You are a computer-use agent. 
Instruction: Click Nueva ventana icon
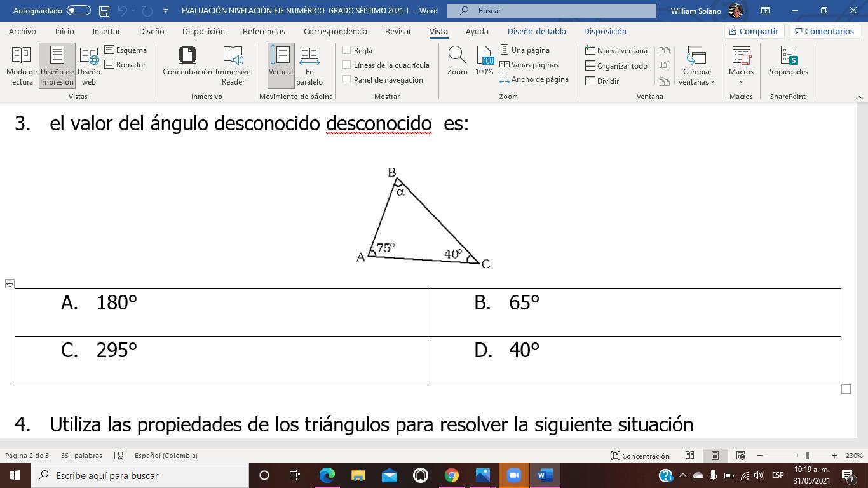[x=590, y=51]
